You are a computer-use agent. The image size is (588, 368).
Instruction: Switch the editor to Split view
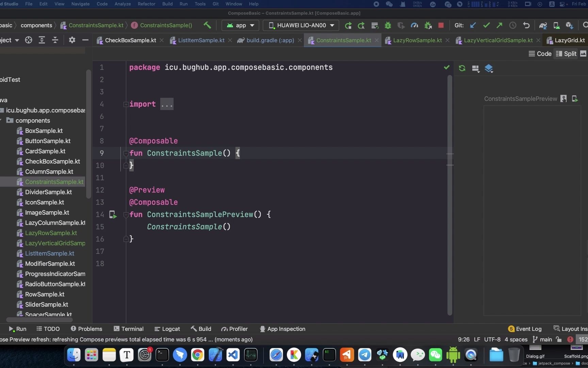coord(566,53)
